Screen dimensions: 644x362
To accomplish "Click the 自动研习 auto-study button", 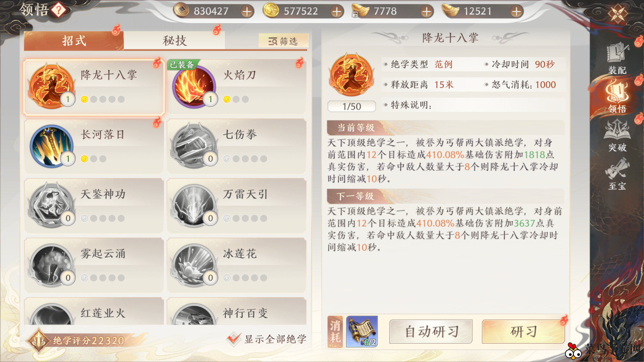I will (x=431, y=332).
